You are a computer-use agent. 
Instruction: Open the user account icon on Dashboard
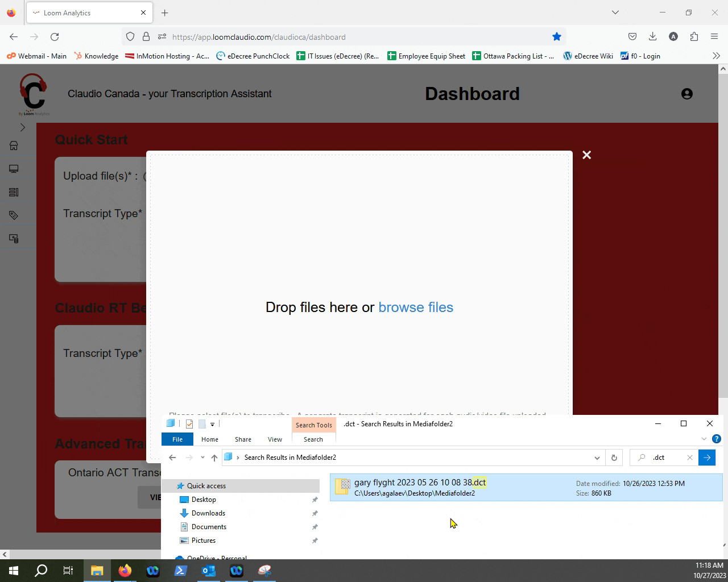coord(687,94)
